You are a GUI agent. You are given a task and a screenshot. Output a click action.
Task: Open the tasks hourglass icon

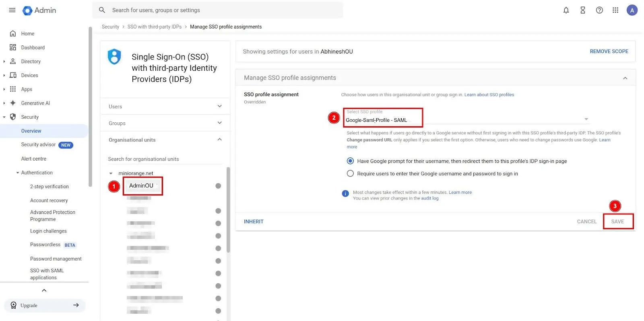click(582, 10)
